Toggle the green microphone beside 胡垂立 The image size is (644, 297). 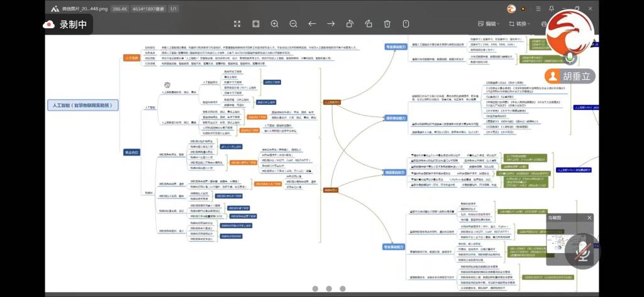tap(570, 58)
